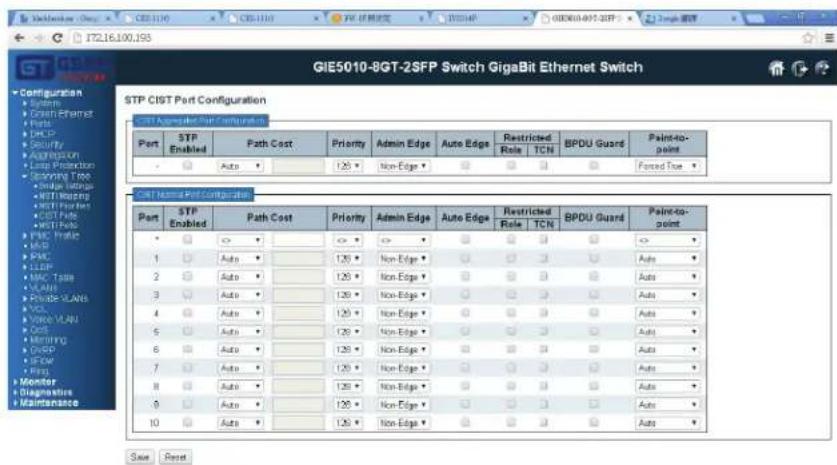Toggle Auto Edge for port 10
Viewport: 837px width, 465px height.
click(465, 423)
